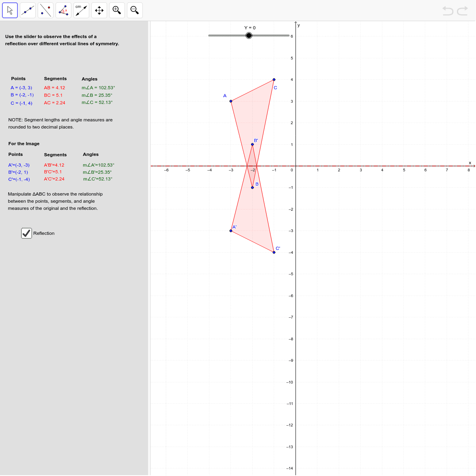Click the Zoom In tool
The image size is (476, 476).
117,10
